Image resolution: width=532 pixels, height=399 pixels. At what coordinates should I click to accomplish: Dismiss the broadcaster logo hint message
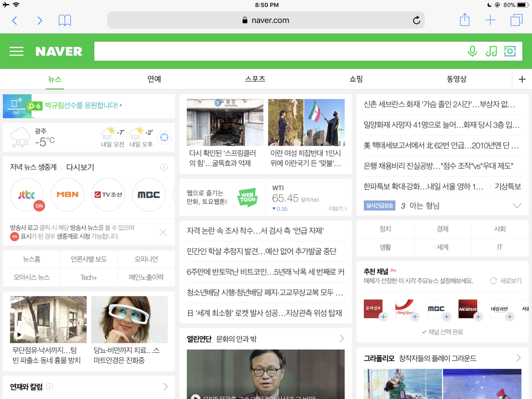click(x=163, y=232)
